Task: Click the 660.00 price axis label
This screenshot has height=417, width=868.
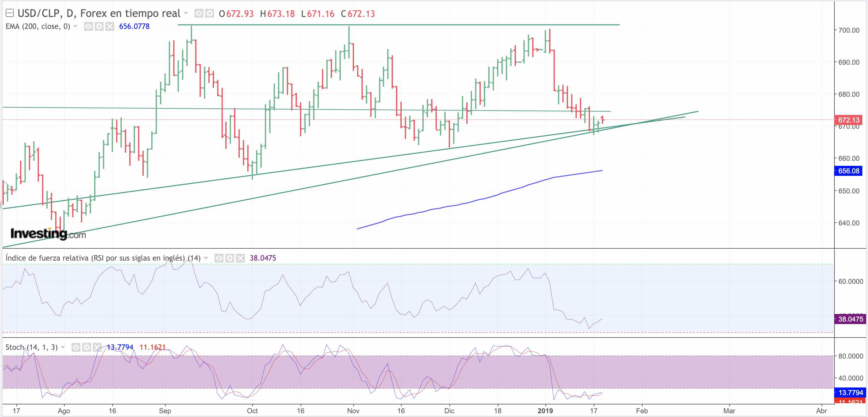Action: (x=849, y=159)
